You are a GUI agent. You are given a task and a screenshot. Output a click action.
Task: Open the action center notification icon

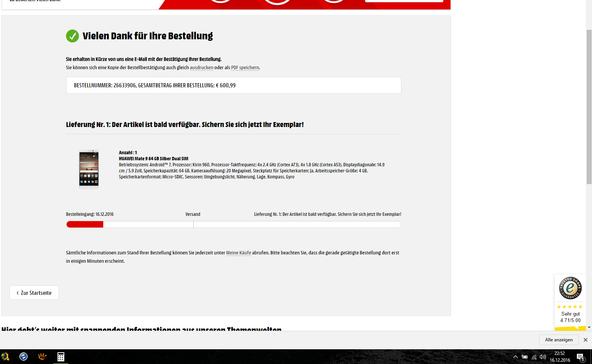point(581,357)
